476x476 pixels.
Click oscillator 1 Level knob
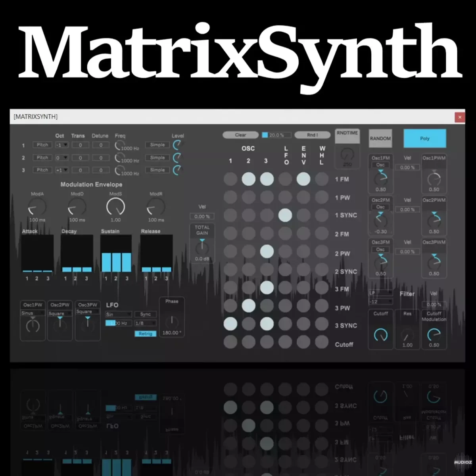[x=177, y=145]
